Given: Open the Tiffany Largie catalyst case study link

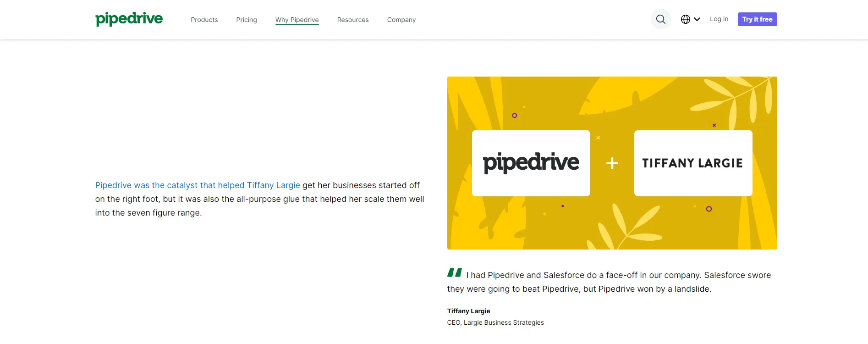Looking at the screenshot, I should tap(197, 185).
